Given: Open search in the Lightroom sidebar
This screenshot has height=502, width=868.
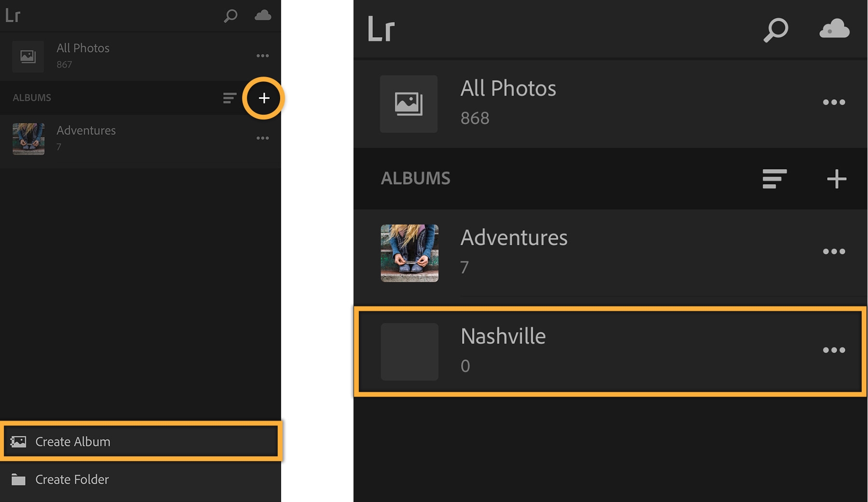Looking at the screenshot, I should tap(230, 15).
